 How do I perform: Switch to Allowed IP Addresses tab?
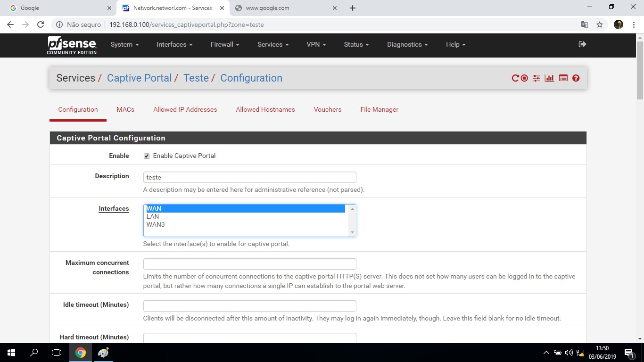click(185, 109)
